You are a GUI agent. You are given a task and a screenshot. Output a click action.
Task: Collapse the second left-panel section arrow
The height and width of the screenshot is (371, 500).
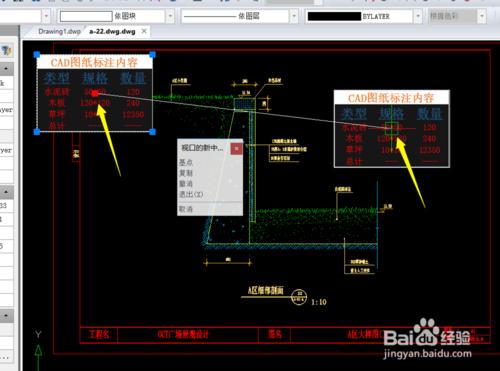[6, 192]
